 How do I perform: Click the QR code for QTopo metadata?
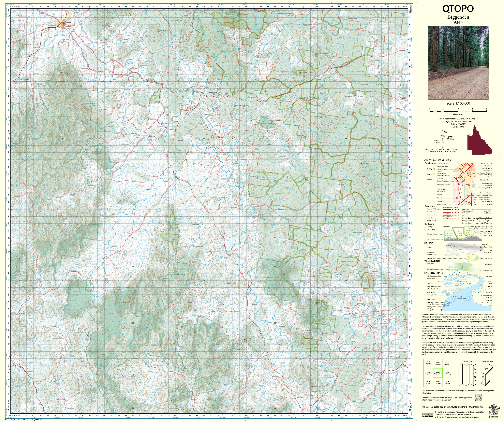click(479, 398)
